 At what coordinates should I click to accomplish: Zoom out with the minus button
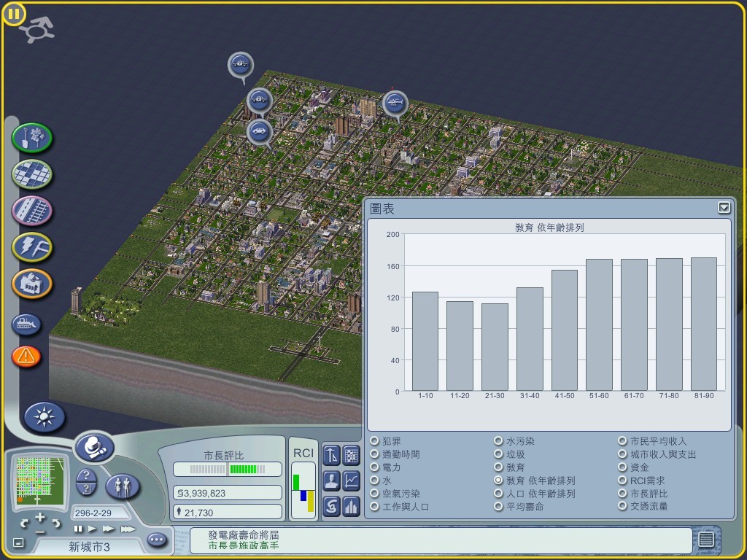40,532
